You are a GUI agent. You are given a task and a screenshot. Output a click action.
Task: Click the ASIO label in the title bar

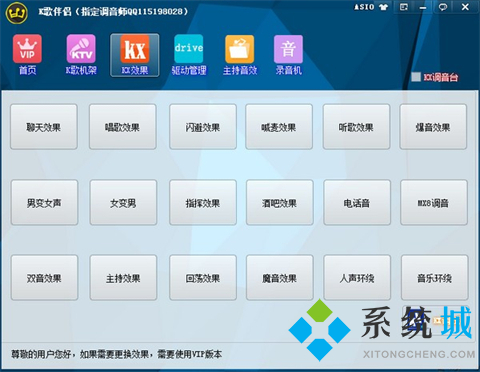tap(365, 7)
